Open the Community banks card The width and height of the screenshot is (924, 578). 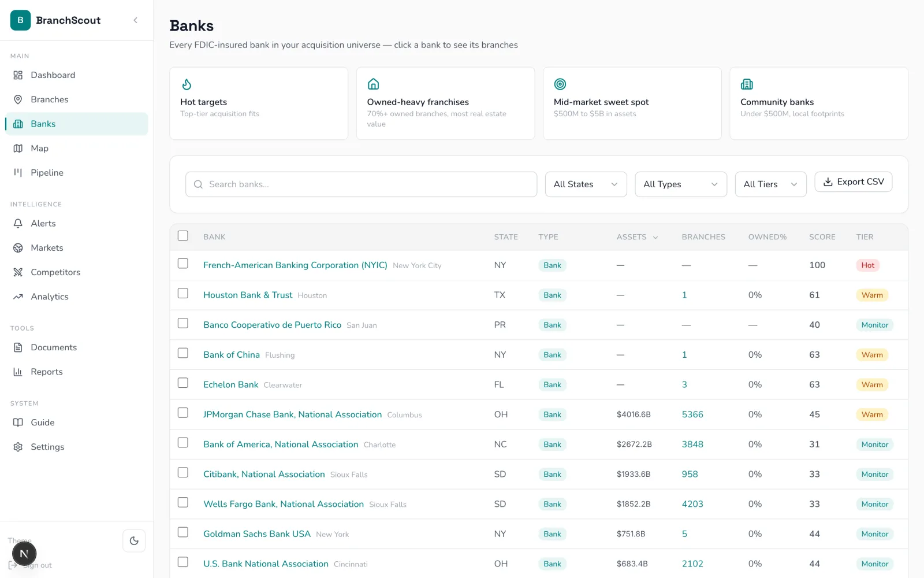click(x=819, y=103)
